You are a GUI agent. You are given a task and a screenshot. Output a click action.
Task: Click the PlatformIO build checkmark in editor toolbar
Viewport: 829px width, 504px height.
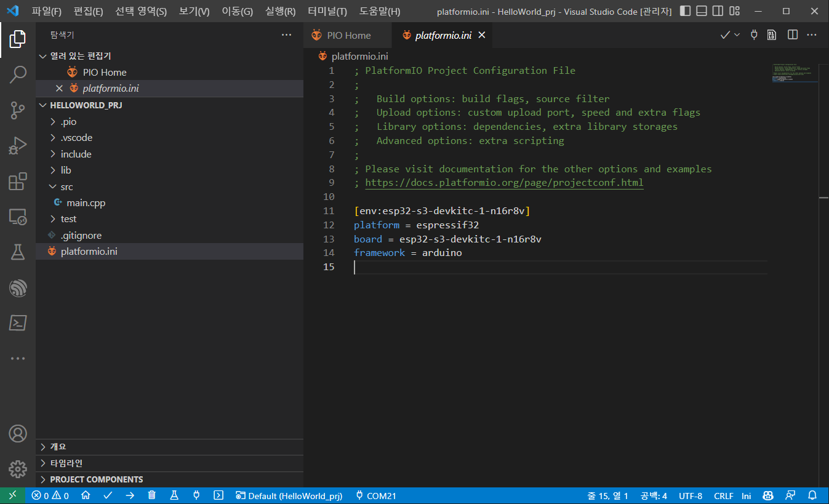pyautogui.click(x=725, y=35)
